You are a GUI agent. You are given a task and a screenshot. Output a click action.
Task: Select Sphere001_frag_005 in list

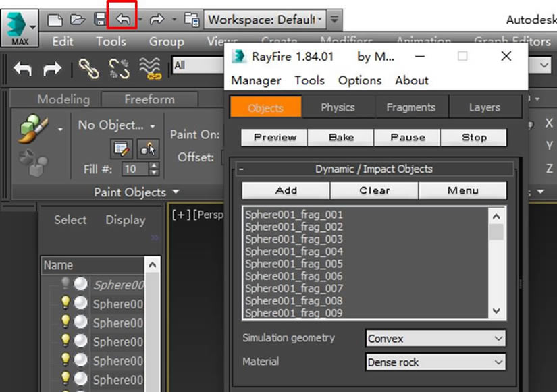click(x=294, y=264)
